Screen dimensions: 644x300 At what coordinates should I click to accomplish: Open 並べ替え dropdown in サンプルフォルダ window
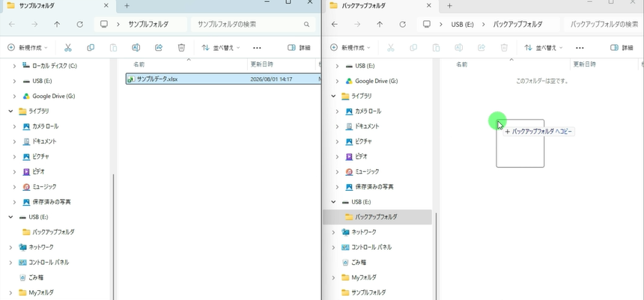221,48
